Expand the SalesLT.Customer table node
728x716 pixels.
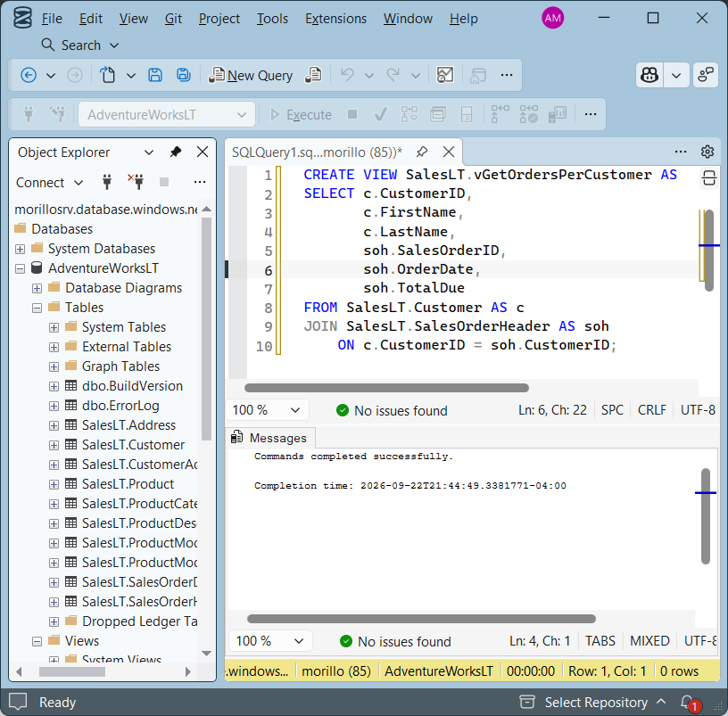pyautogui.click(x=54, y=445)
